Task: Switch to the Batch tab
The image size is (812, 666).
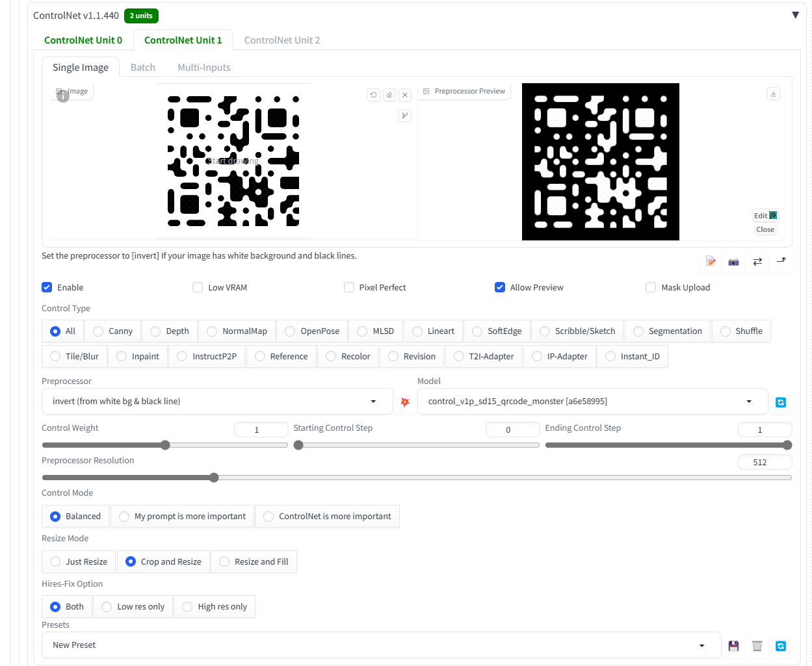Action: [x=143, y=68]
